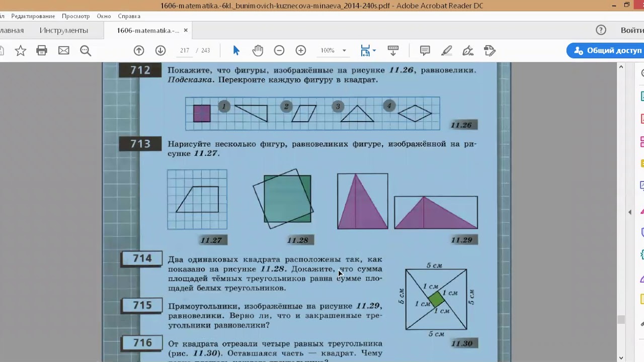Click the figure caption 11.30
Image resolution: width=644 pixels, height=362 pixels.
pos(462,344)
